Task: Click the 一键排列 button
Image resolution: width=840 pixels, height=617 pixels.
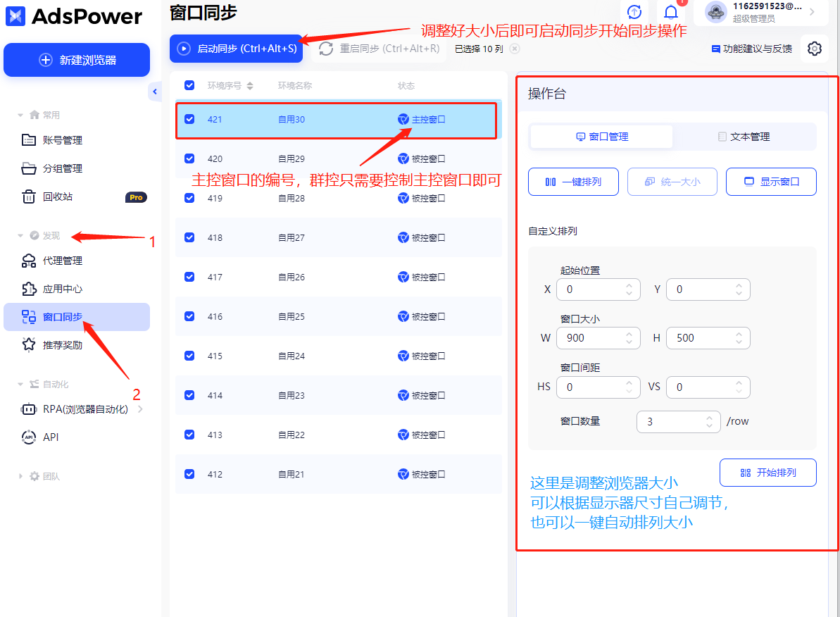Action: click(573, 182)
